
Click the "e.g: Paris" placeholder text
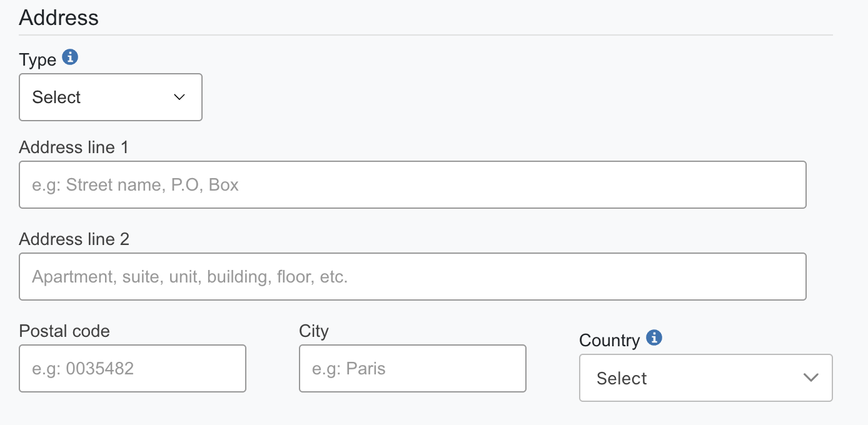(349, 369)
